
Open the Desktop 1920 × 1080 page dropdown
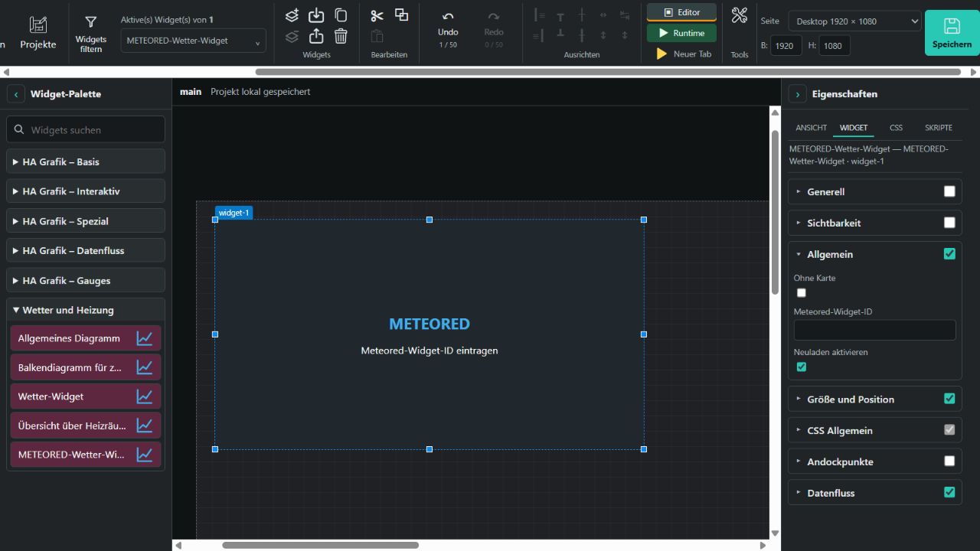pos(854,21)
